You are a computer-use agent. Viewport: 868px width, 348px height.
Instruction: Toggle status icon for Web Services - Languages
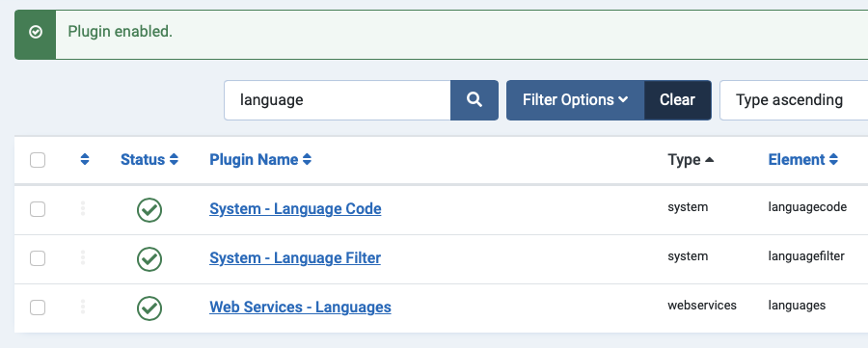point(149,308)
